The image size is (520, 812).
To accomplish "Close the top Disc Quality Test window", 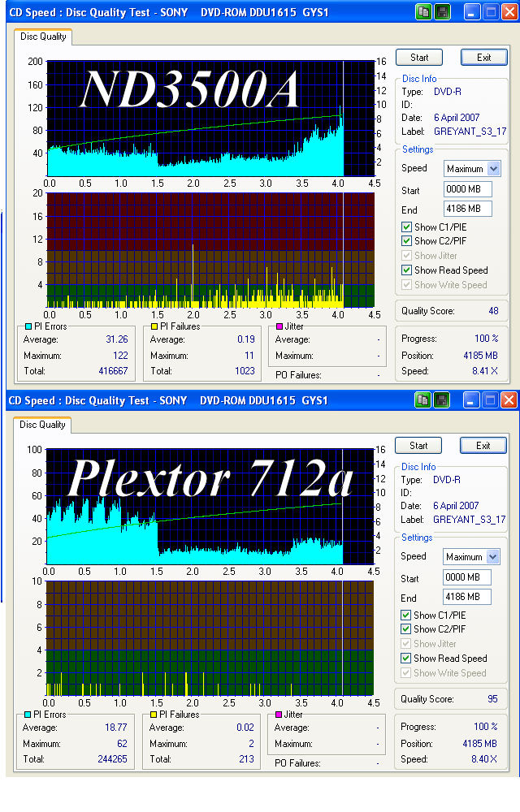I will 509,12.
